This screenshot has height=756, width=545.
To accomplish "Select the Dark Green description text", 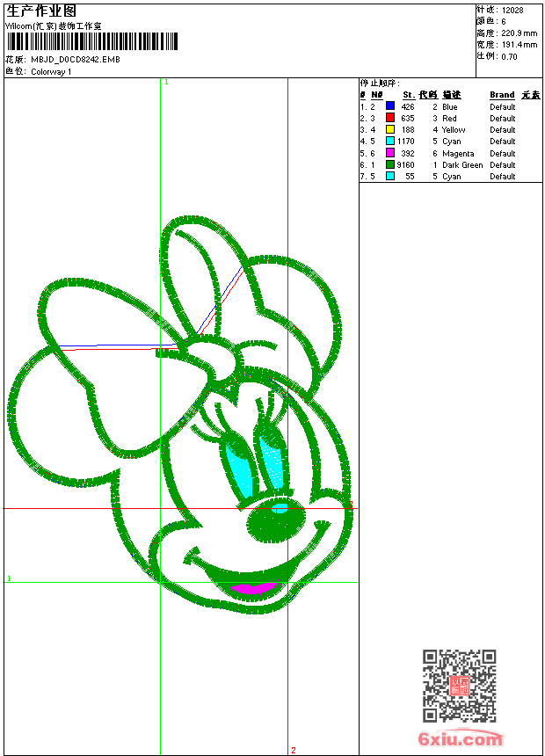I will (462, 165).
